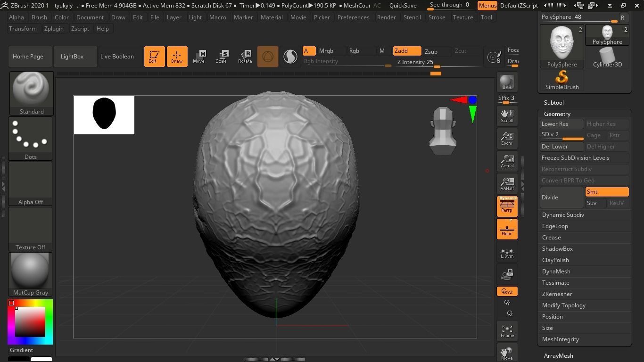Image resolution: width=644 pixels, height=362 pixels.
Task: Expand the ZRemesher section
Action: click(x=557, y=294)
